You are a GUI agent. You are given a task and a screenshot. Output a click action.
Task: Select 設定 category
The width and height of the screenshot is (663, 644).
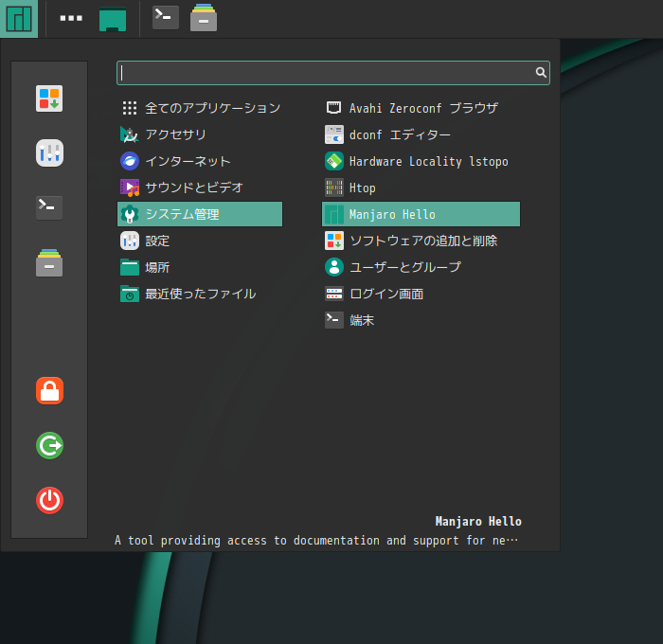pos(200,241)
